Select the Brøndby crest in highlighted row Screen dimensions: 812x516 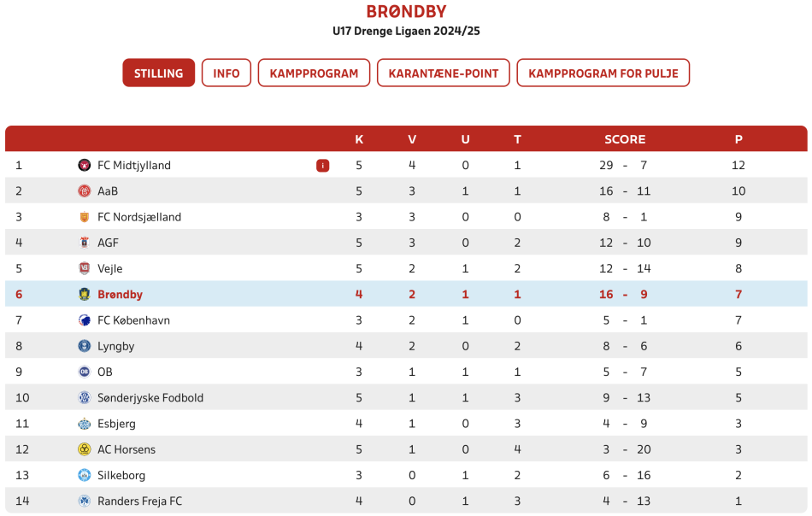[84, 295]
